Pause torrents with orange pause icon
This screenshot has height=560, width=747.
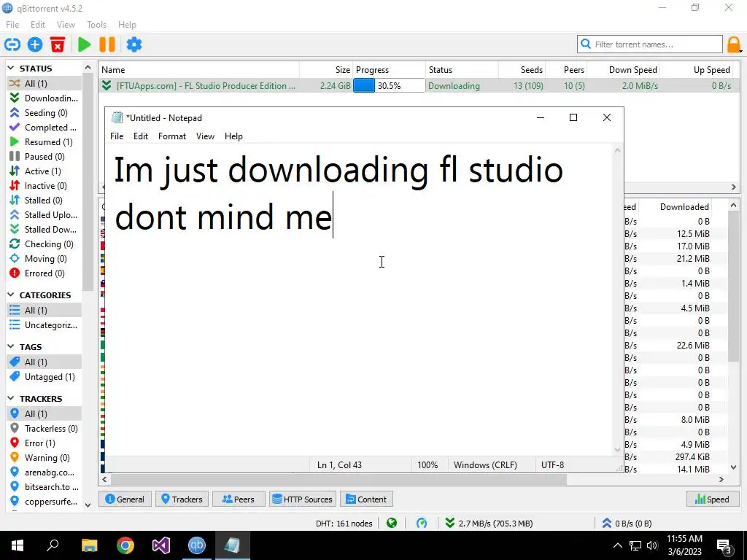point(107,44)
